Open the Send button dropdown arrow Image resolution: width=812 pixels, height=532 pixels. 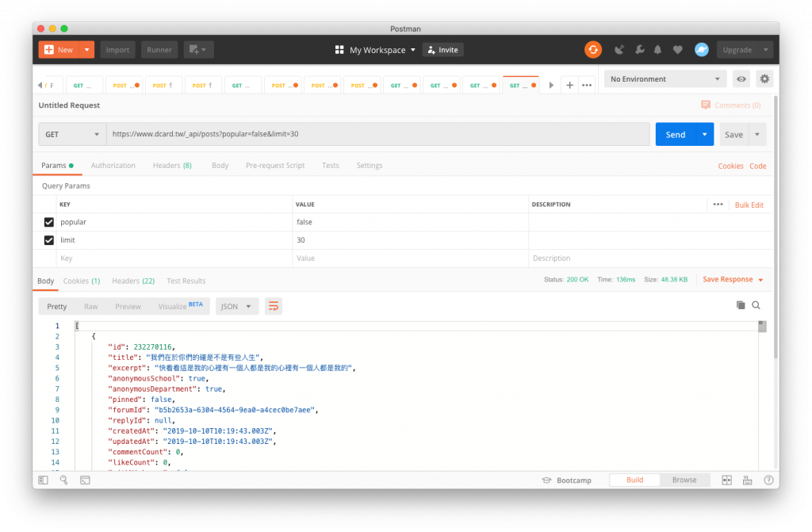[704, 134]
